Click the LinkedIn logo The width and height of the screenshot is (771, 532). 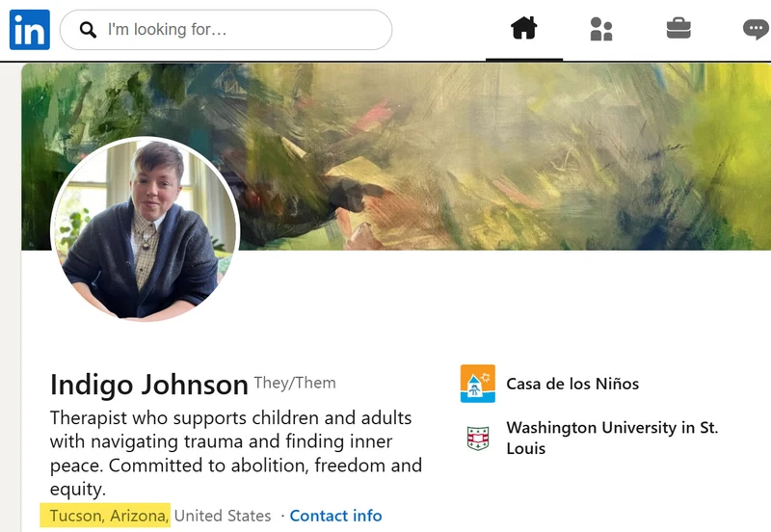[30, 30]
